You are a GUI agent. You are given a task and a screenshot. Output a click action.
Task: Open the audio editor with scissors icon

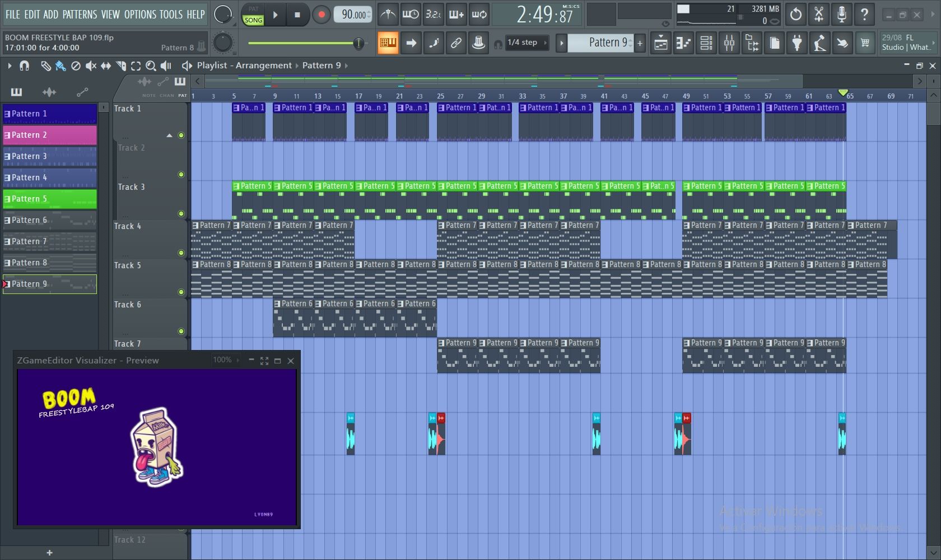pyautogui.click(x=818, y=15)
